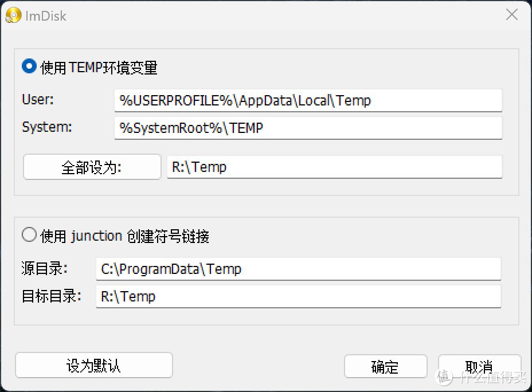Confirm with the 确定 button

click(x=385, y=366)
